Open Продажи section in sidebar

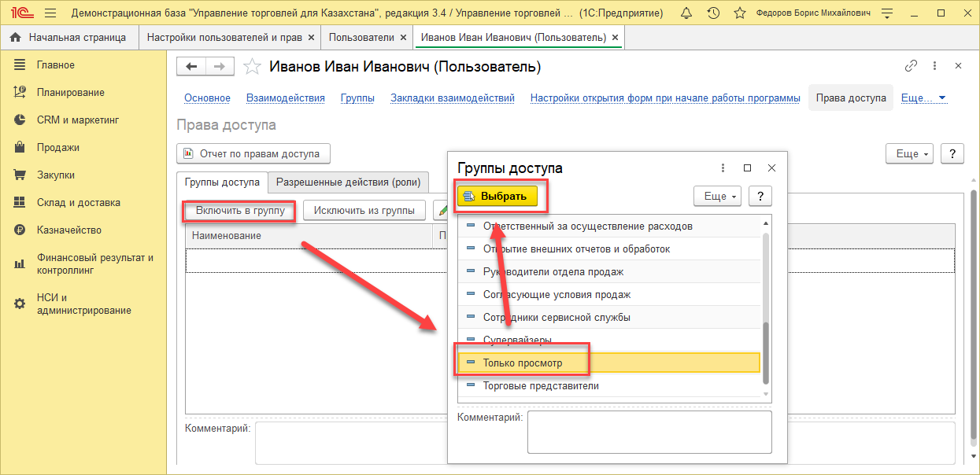pyautogui.click(x=57, y=148)
